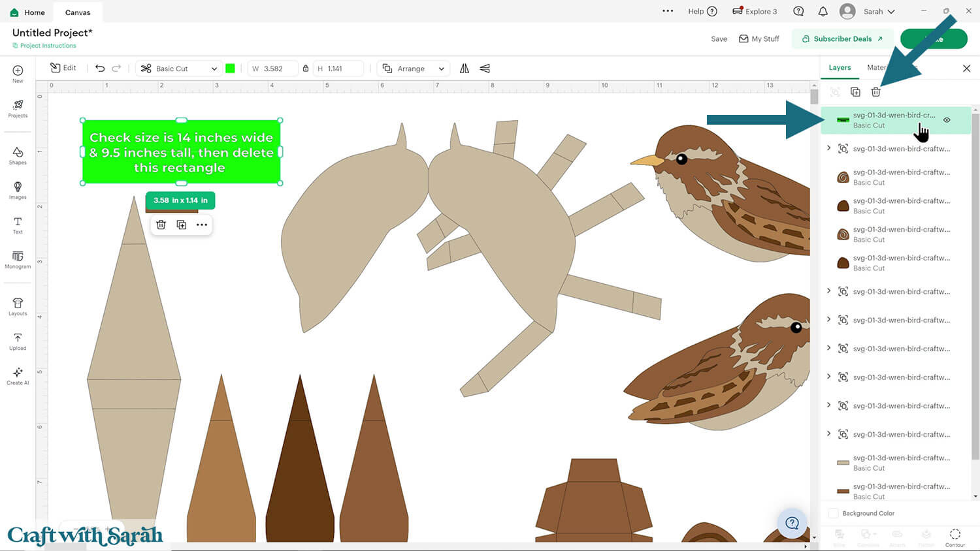Viewport: 980px width, 551px height.
Task: Open the Images library
Action: click(18, 190)
